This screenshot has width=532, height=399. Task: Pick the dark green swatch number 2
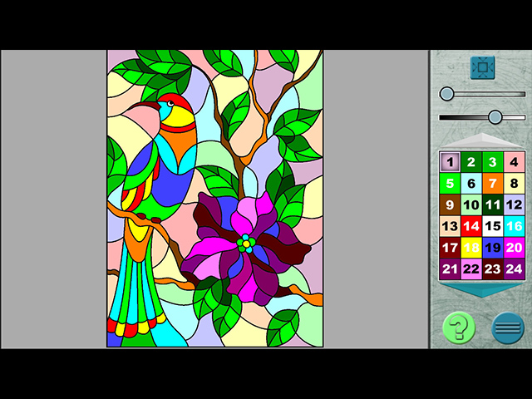pos(471,162)
